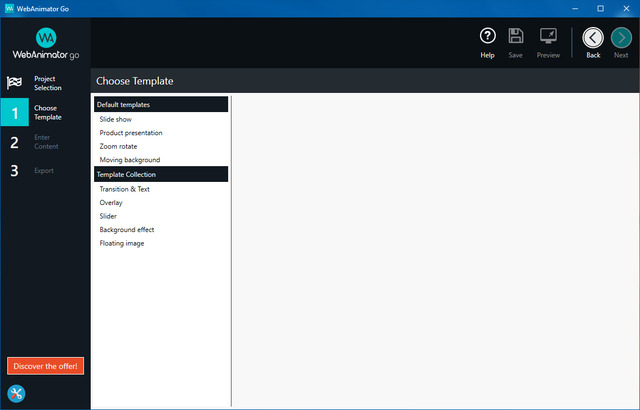Click the Next arrow button
The width and height of the screenshot is (640, 410).
click(621, 37)
